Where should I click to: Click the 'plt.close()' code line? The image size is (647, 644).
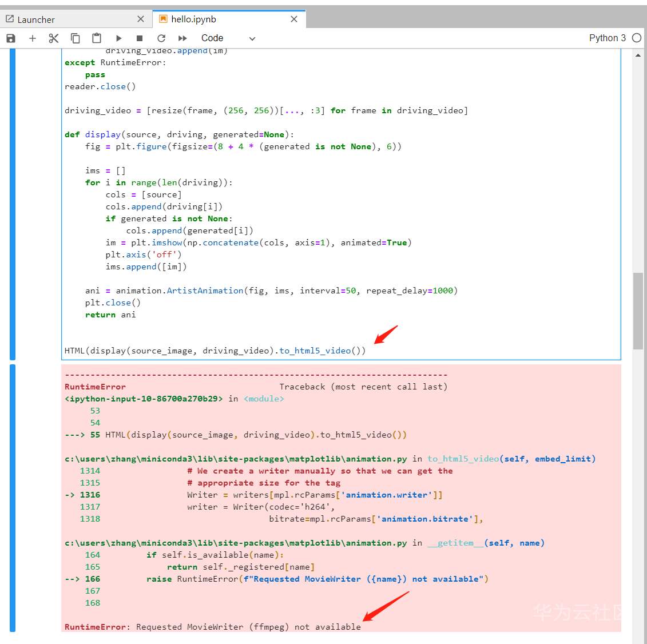click(x=113, y=303)
